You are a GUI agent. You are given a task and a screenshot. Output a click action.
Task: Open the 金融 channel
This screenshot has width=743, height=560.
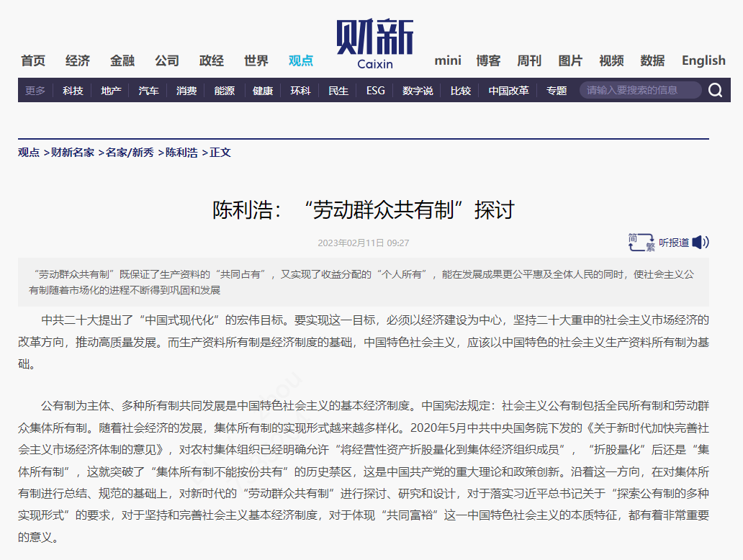tap(122, 60)
